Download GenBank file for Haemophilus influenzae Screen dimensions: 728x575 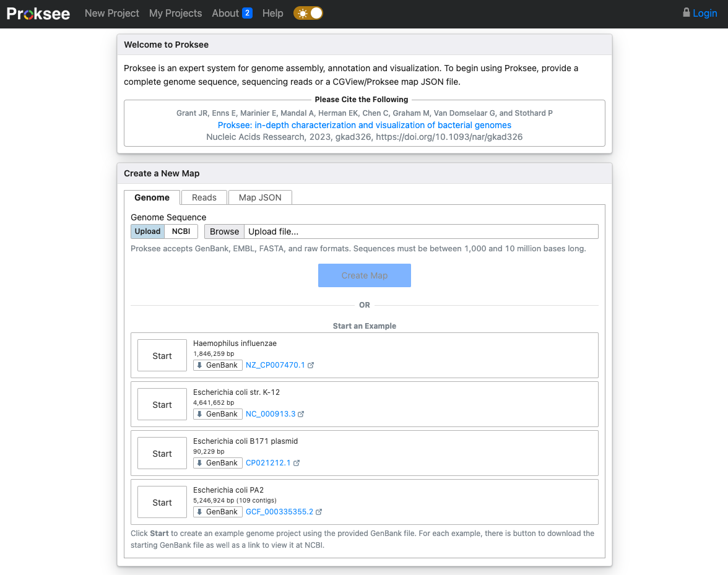pos(218,365)
